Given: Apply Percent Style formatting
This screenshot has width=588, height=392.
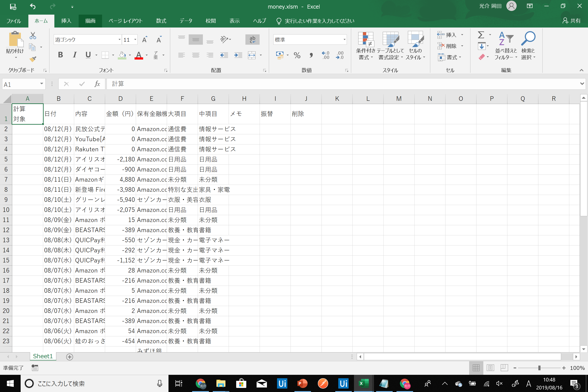Looking at the screenshot, I should coord(297,55).
